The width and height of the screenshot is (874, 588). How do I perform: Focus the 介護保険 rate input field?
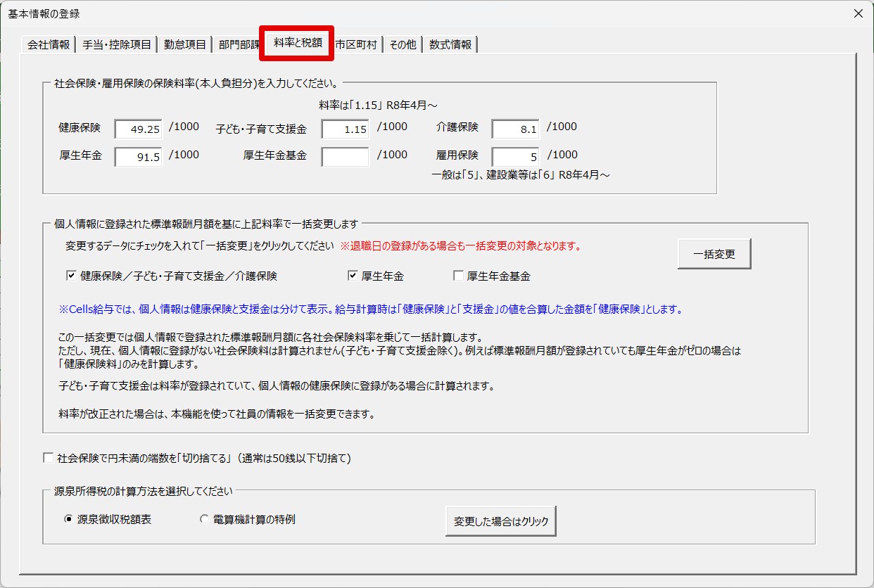(x=515, y=129)
